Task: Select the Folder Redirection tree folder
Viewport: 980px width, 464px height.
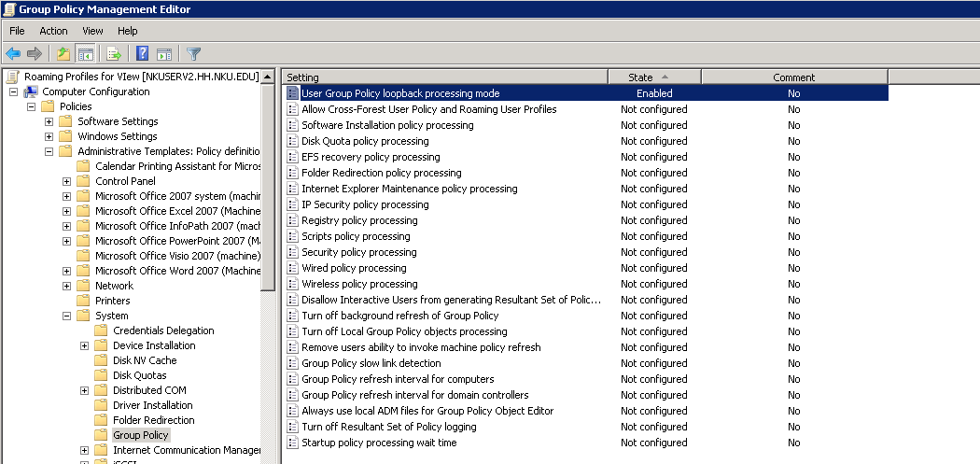Action: [x=154, y=420]
